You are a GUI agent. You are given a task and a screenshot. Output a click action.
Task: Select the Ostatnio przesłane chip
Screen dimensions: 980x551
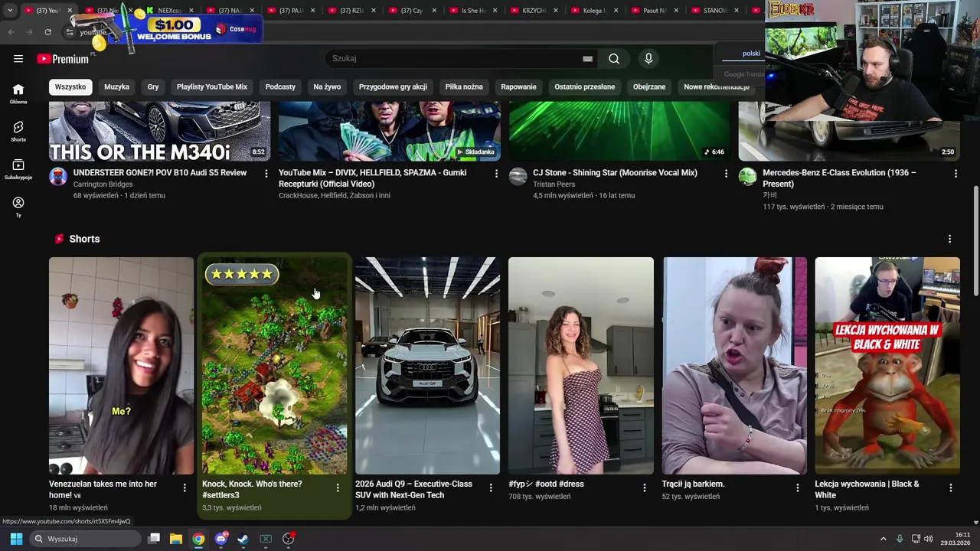coord(585,86)
